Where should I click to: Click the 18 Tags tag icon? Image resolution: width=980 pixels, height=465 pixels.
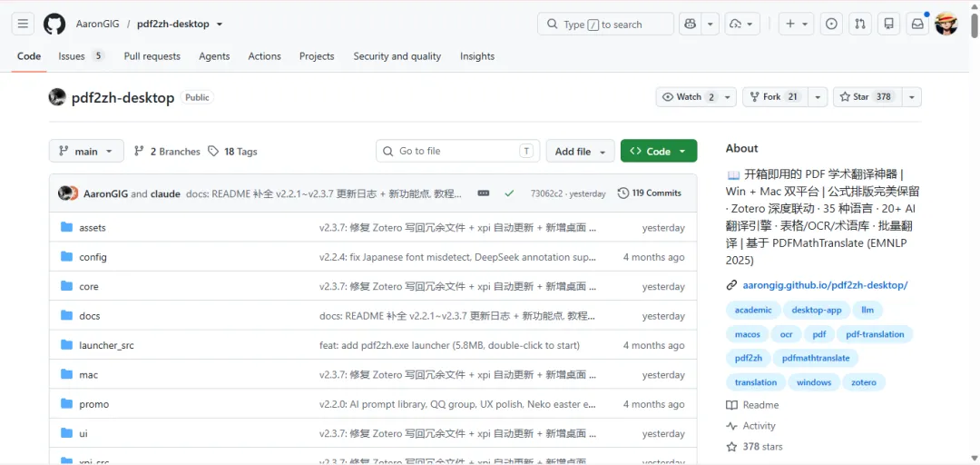tap(214, 152)
